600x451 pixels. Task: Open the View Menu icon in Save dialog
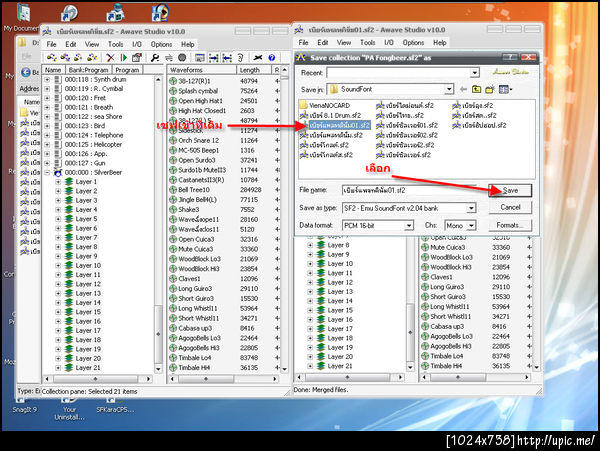tap(505, 90)
